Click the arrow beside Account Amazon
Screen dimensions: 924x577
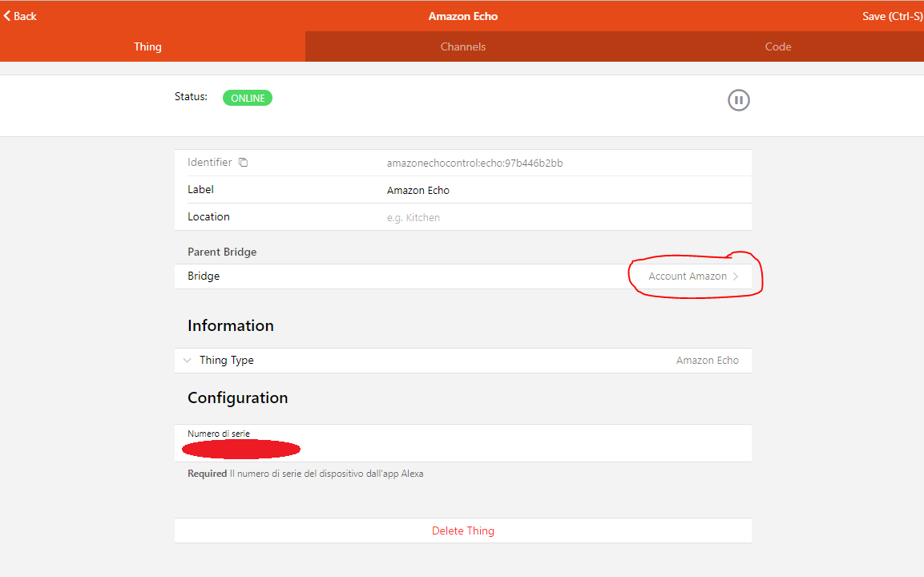point(736,276)
